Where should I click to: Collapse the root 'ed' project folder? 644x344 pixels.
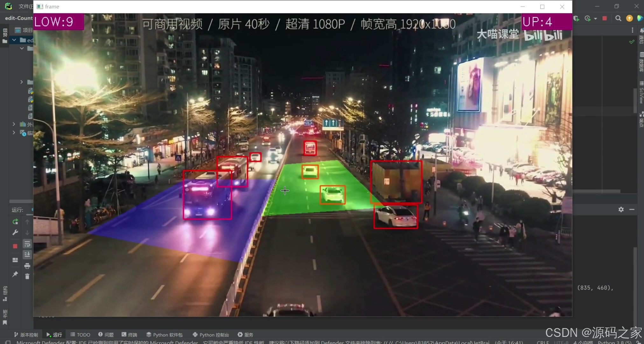(14, 40)
